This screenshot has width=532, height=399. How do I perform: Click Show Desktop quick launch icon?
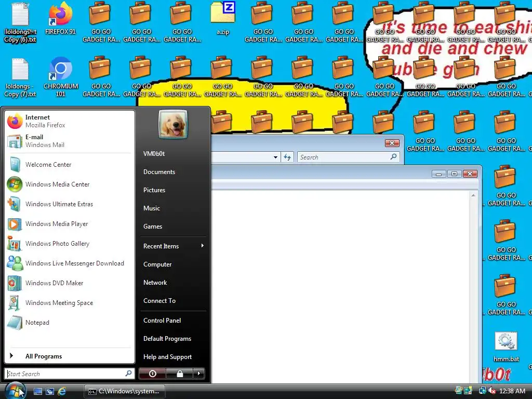point(37,391)
